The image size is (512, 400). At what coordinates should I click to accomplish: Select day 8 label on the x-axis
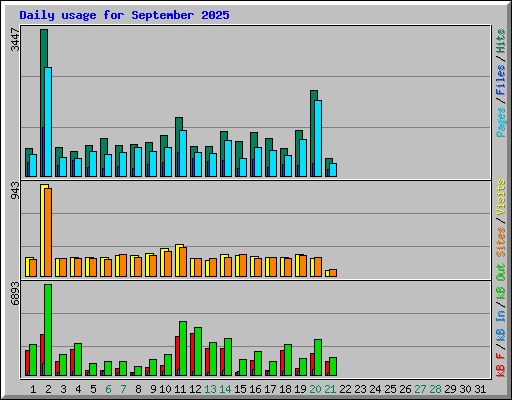(138, 389)
